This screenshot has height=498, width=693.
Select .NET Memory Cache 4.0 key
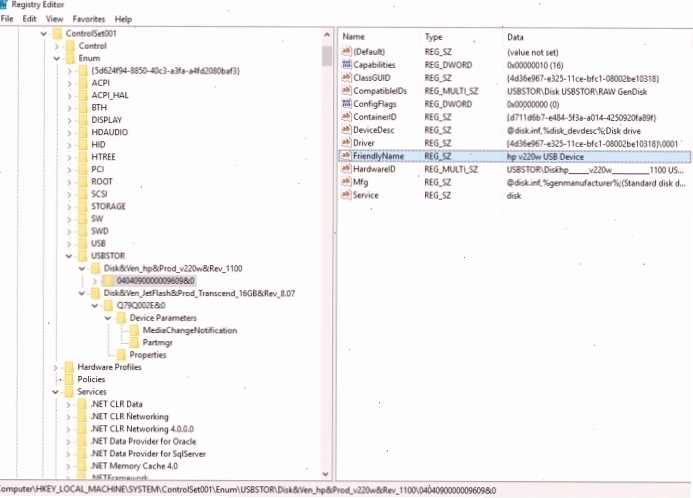point(134,466)
